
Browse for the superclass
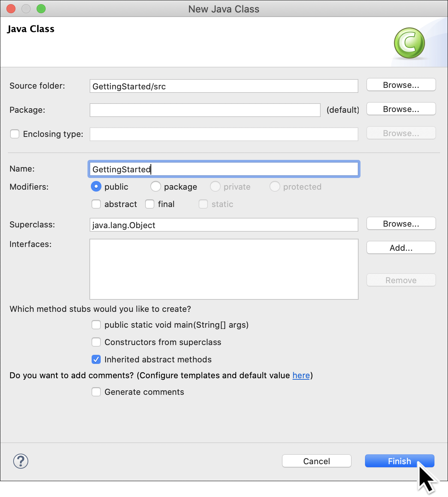pyautogui.click(x=401, y=224)
